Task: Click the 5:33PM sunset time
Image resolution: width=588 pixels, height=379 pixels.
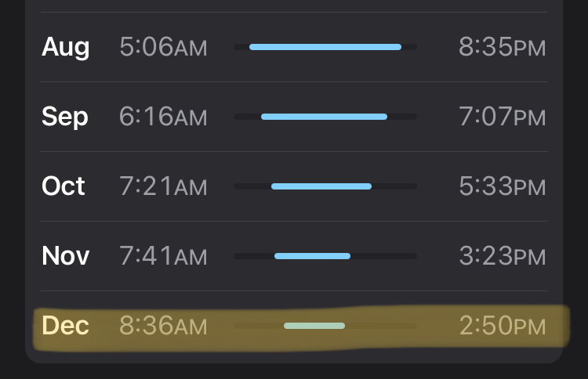Action: (502, 187)
